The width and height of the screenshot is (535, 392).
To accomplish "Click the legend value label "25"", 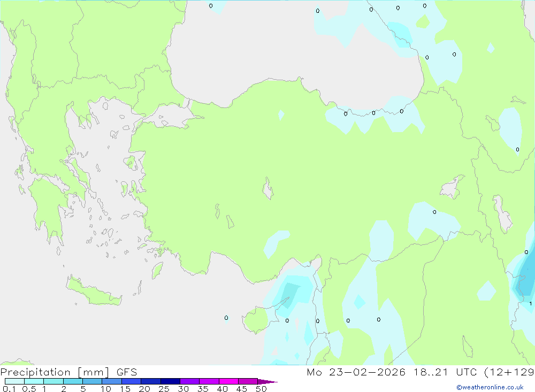I will tap(164, 389).
